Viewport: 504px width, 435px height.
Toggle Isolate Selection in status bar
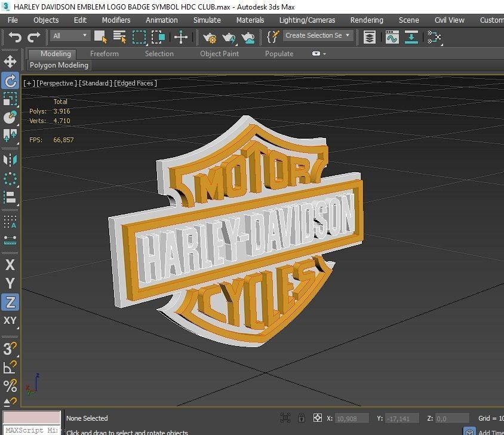click(x=285, y=418)
